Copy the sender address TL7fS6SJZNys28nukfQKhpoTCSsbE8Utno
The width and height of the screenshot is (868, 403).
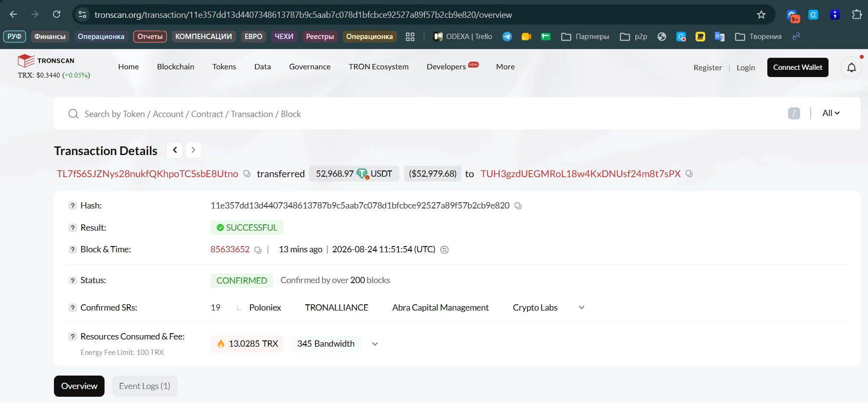click(x=247, y=174)
